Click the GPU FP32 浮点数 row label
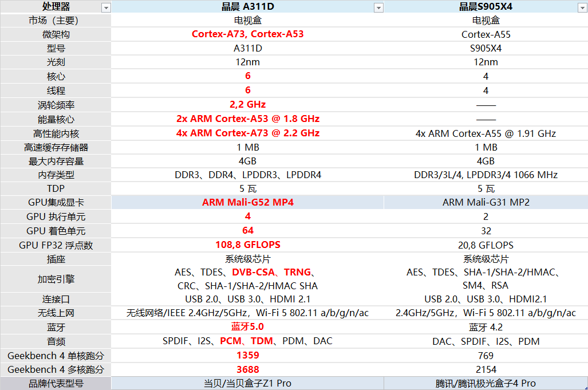Screen dimensions: 588x390 click(x=56, y=245)
